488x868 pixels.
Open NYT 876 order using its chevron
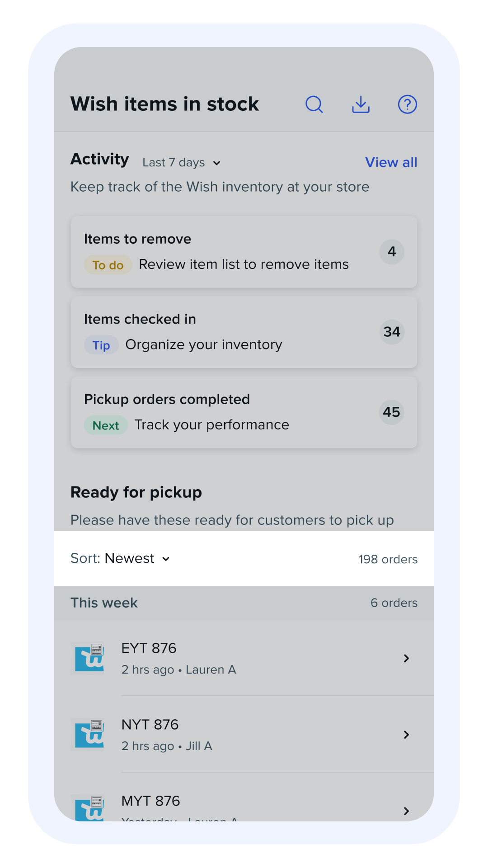click(x=406, y=735)
